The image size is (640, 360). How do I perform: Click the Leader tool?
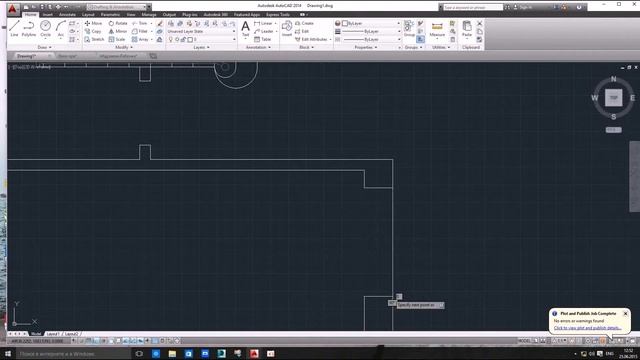click(x=264, y=31)
